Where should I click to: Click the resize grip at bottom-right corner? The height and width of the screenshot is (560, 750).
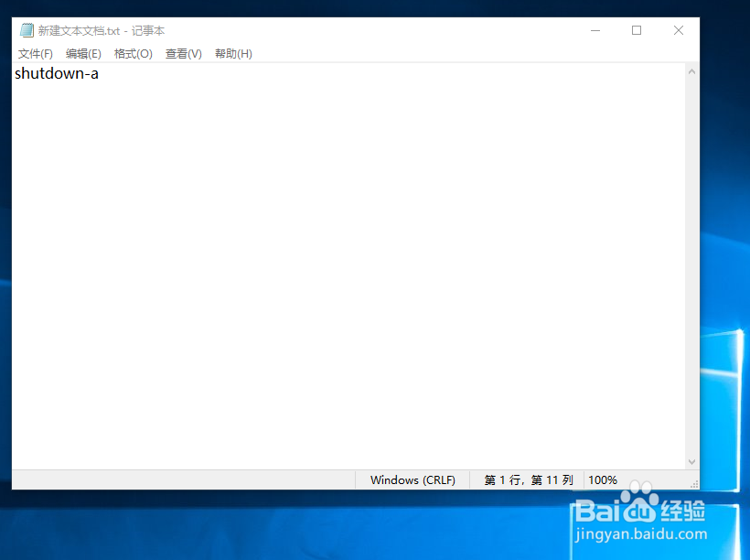coord(697,483)
